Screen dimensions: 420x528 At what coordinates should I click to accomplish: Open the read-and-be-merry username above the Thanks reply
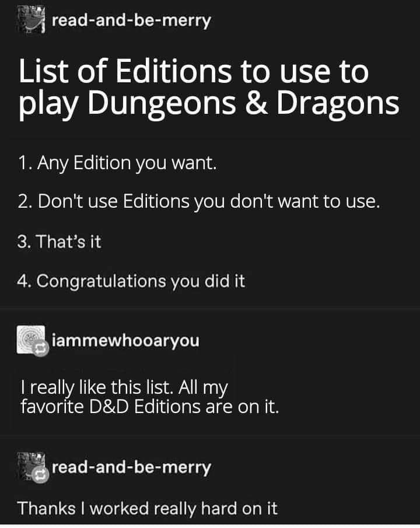click(x=131, y=467)
